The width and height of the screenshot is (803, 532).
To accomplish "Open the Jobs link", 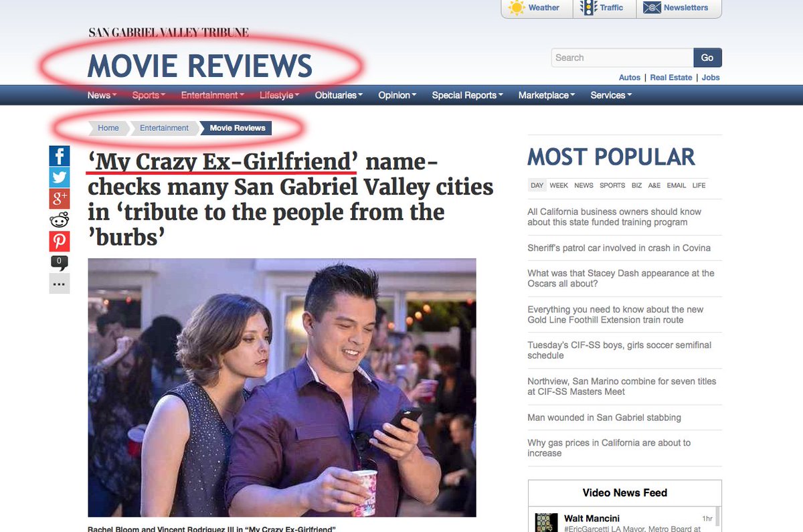I will click(711, 78).
